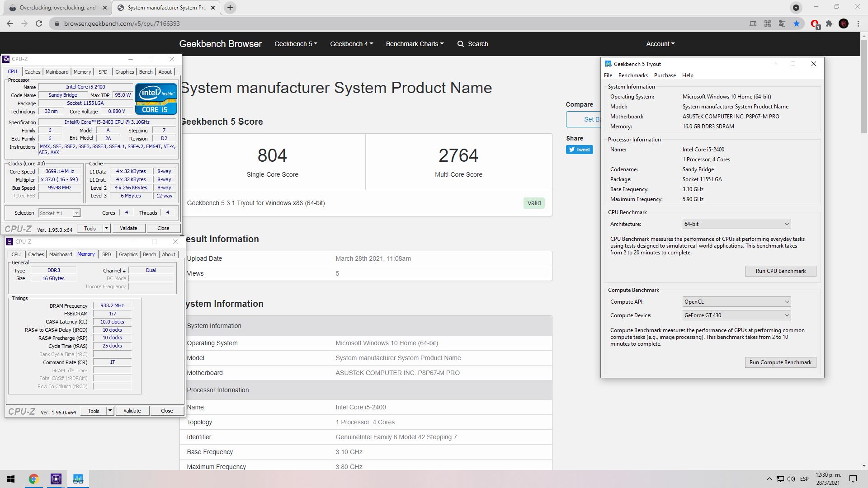Click the Run Compute Benchmark button
The height and width of the screenshot is (488, 868).
780,362
